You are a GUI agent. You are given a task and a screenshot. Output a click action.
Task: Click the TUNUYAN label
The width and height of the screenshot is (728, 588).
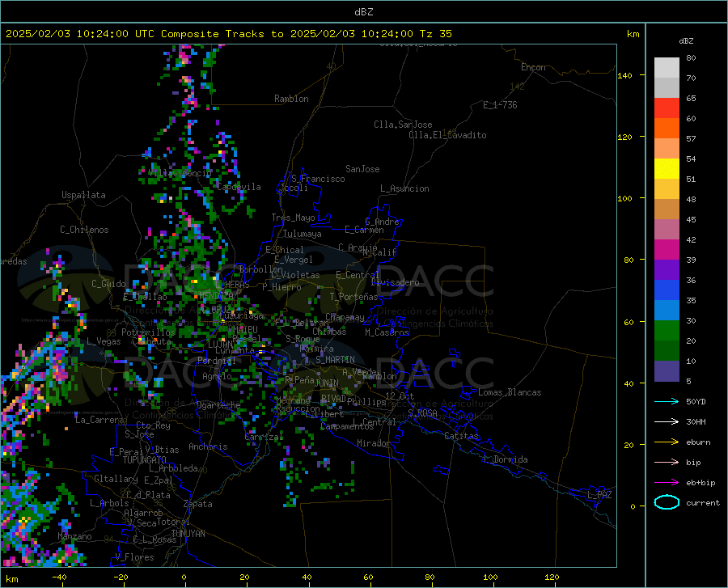click(x=188, y=534)
